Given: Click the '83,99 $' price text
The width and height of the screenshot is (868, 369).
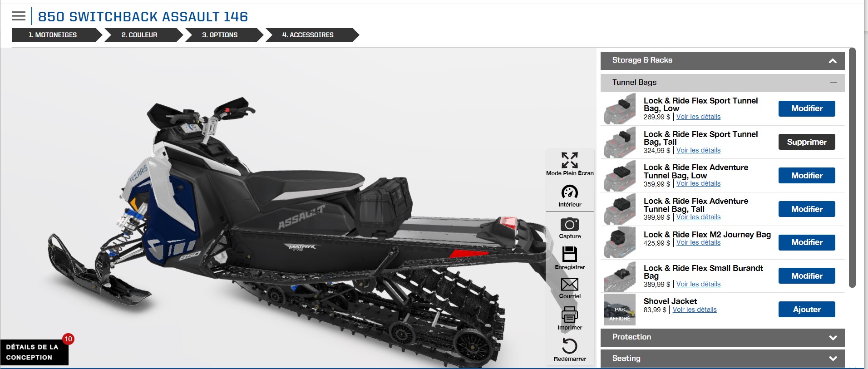Looking at the screenshot, I should [655, 310].
